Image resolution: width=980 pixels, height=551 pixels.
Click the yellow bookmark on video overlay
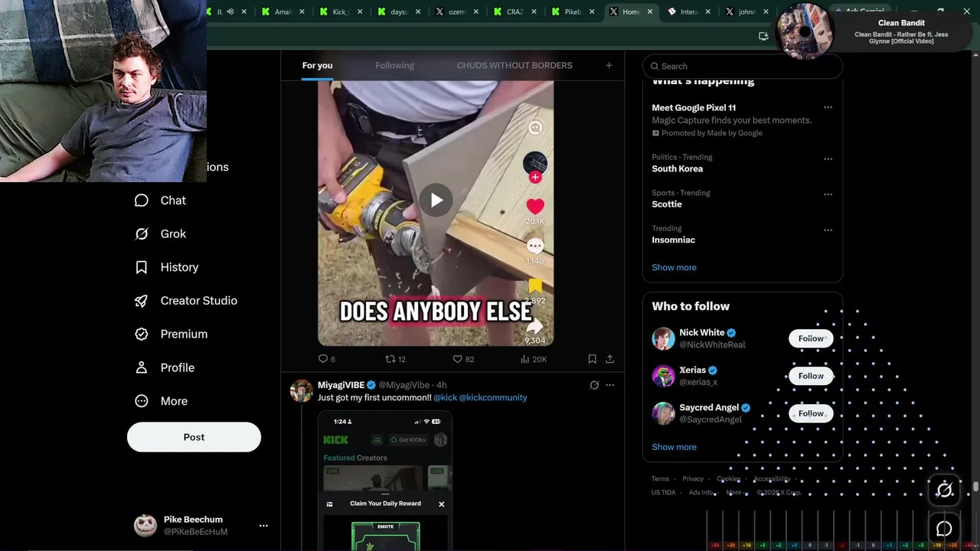(x=535, y=286)
